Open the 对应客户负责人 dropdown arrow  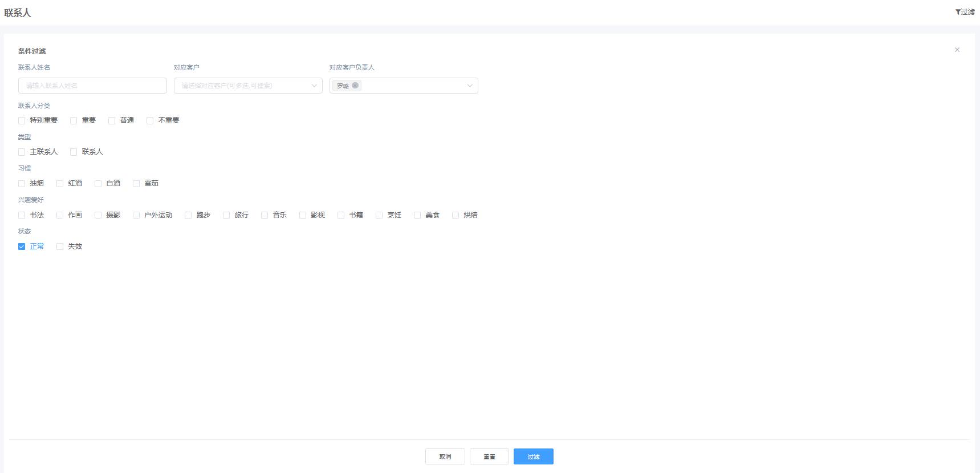470,86
